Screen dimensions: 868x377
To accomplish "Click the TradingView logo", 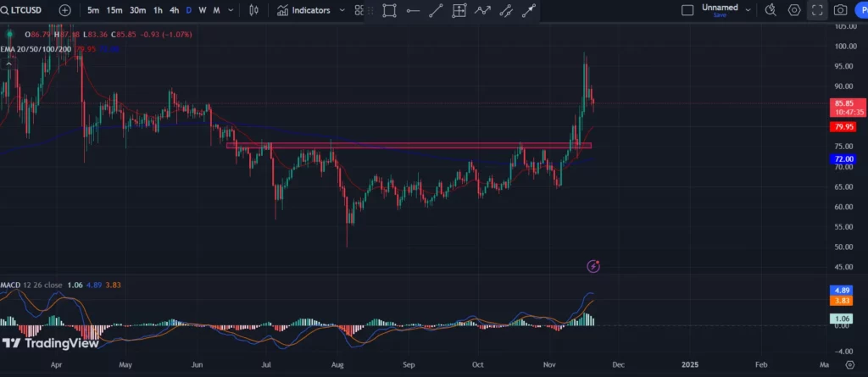I will point(50,343).
